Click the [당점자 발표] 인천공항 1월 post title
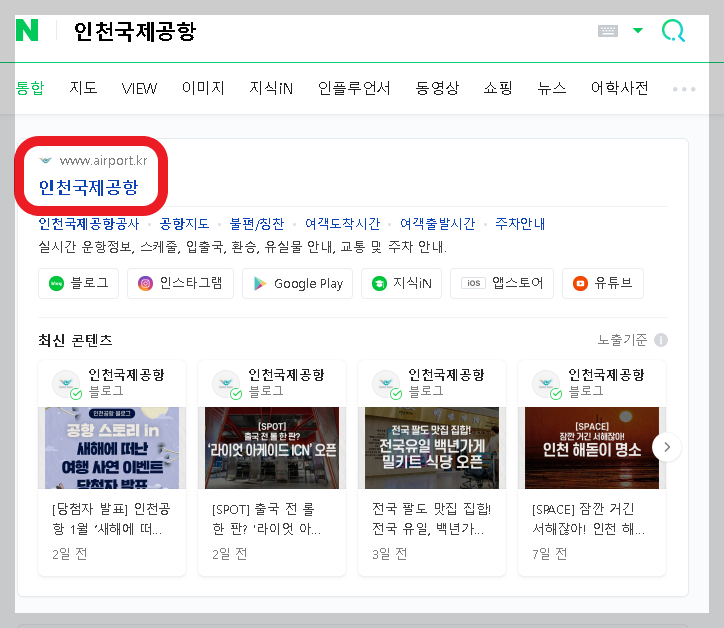The image size is (724, 628). point(111,519)
